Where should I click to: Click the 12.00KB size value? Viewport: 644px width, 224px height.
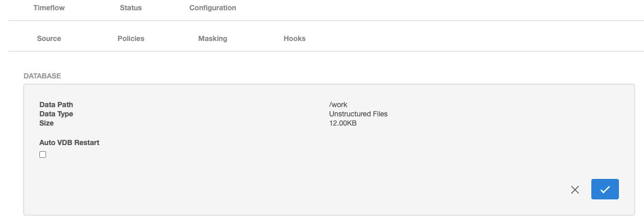(343, 123)
